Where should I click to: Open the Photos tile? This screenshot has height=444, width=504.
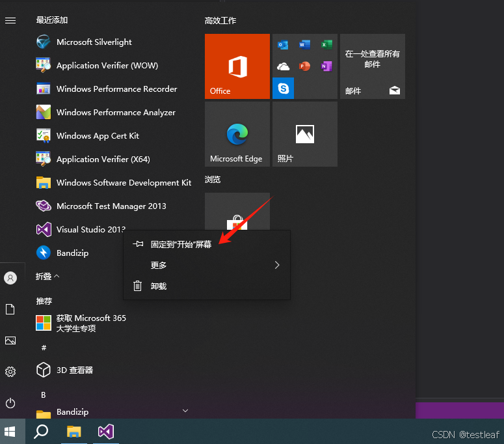(x=305, y=134)
